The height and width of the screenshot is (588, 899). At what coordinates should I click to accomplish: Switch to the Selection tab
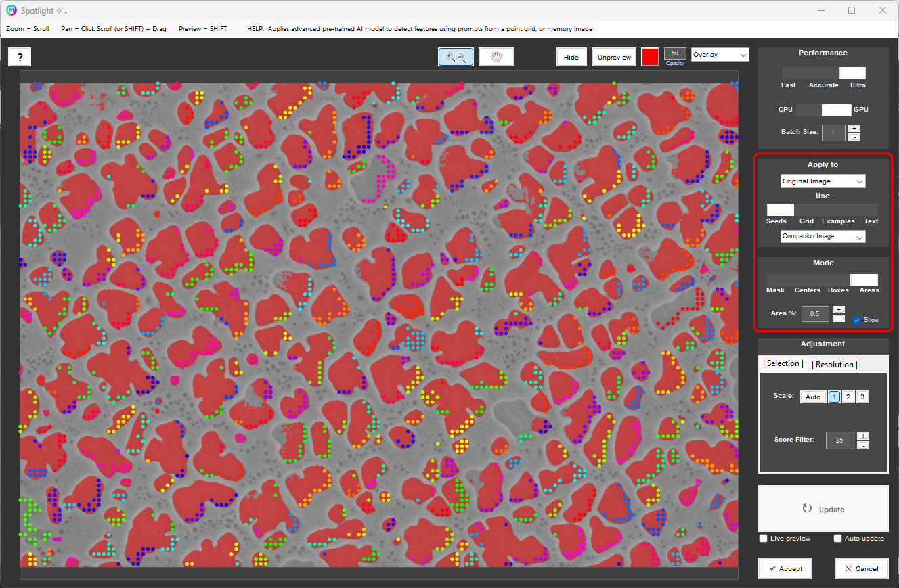[x=783, y=364]
